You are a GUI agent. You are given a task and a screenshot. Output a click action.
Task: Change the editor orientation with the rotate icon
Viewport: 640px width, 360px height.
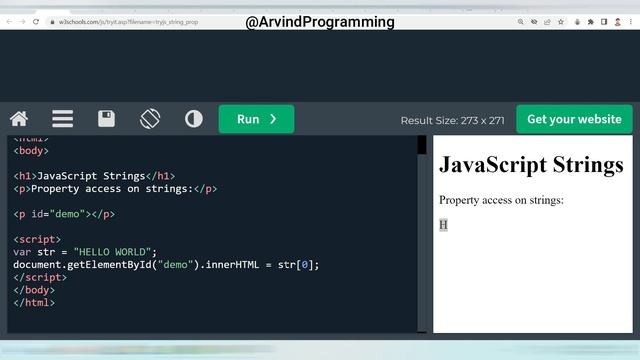coord(150,119)
